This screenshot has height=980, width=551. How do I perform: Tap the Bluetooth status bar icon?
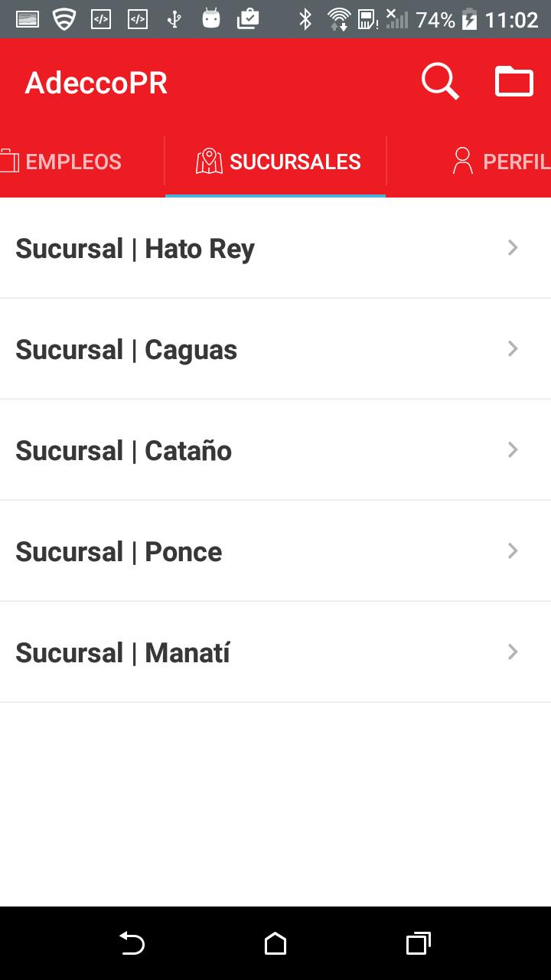click(x=305, y=19)
